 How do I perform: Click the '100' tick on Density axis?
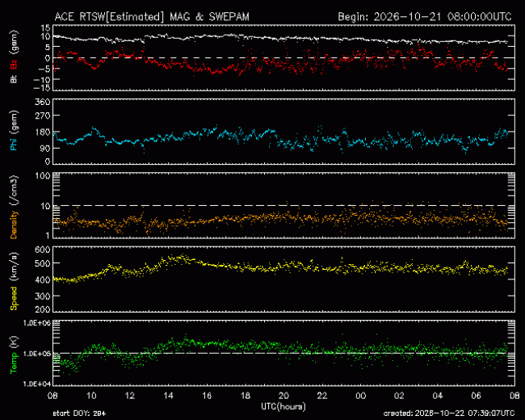click(x=43, y=176)
